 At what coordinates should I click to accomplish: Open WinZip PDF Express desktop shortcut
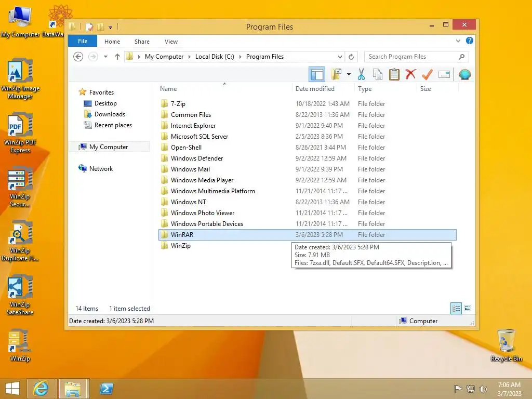point(20,132)
